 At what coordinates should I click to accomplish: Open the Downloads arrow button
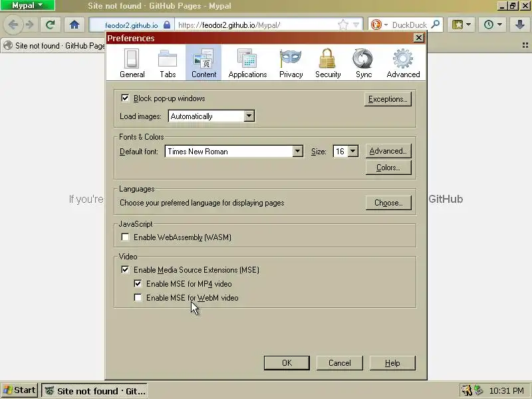point(519,25)
